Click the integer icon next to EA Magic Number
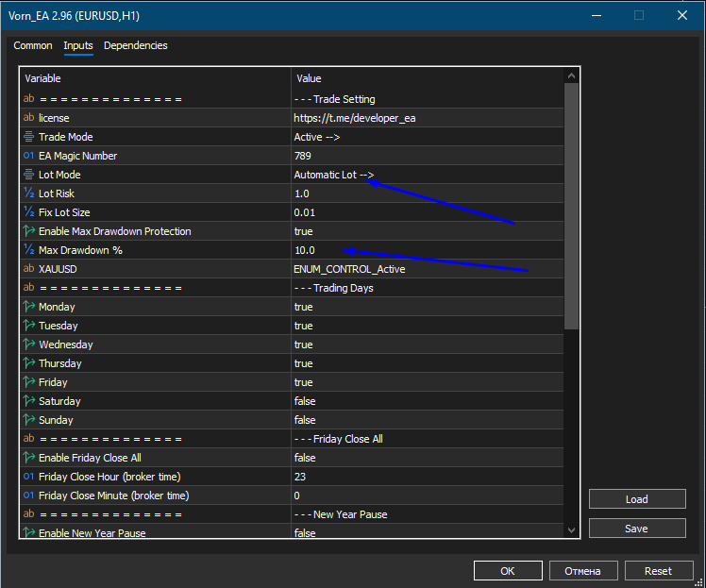Screen dimensions: 706x588 (29, 156)
